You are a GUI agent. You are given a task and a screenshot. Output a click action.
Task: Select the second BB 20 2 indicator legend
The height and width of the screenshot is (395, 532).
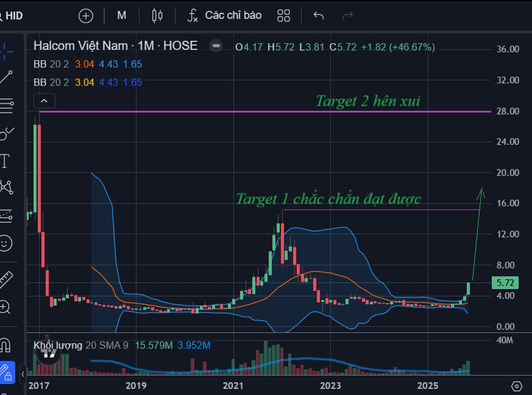click(x=88, y=82)
